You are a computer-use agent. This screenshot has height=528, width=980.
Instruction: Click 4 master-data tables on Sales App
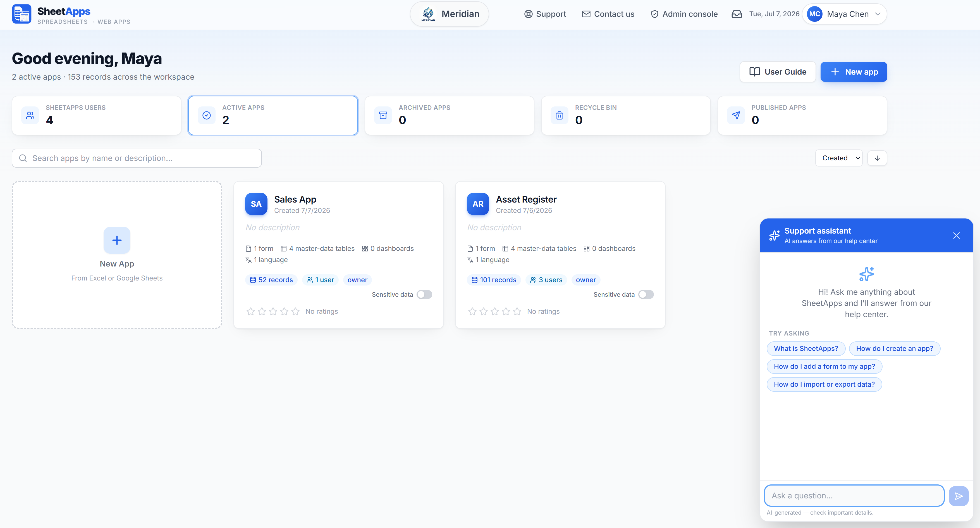[317, 249]
